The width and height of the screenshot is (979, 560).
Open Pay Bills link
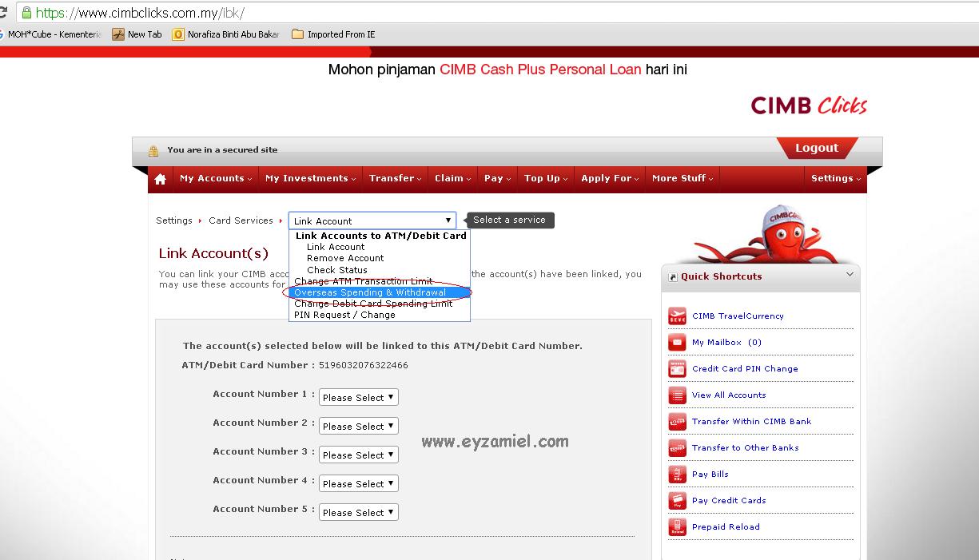click(x=710, y=474)
